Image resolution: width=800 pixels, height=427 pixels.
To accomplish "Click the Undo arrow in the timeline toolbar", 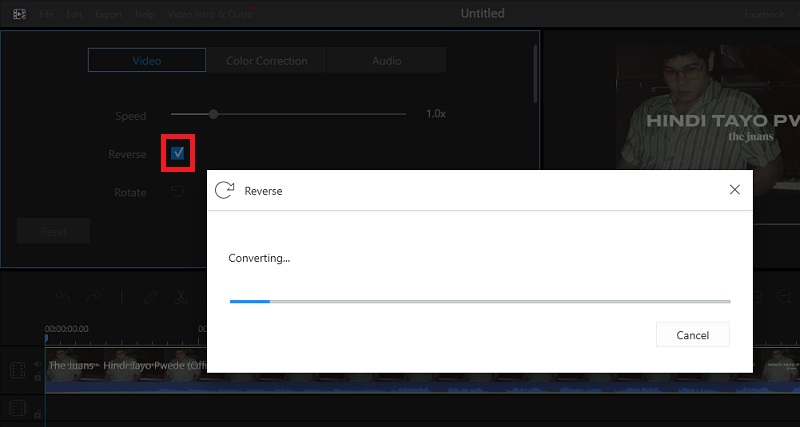I will click(x=63, y=297).
